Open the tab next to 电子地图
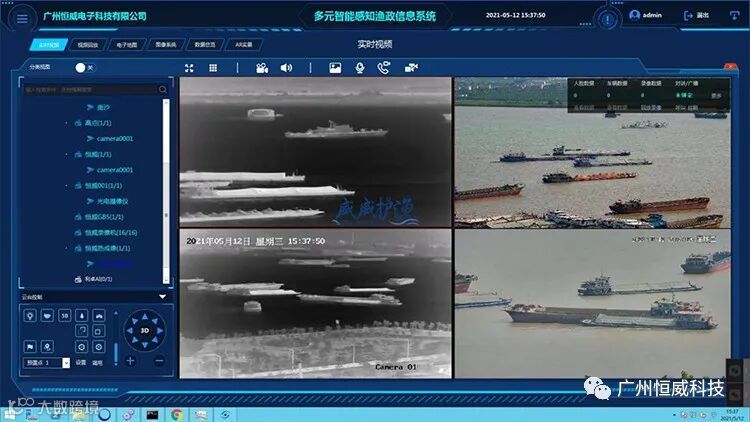This screenshot has width=750, height=422. pyautogui.click(x=165, y=45)
